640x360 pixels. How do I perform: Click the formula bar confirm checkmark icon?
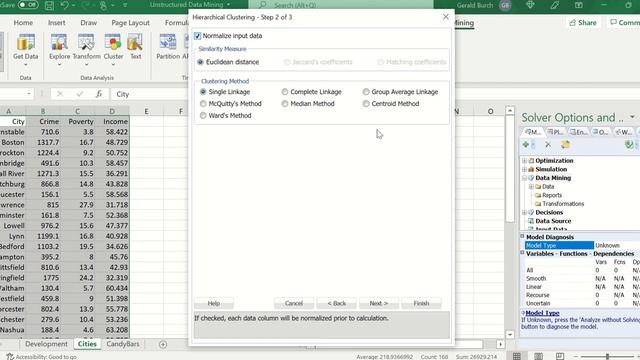pyautogui.click(x=80, y=94)
